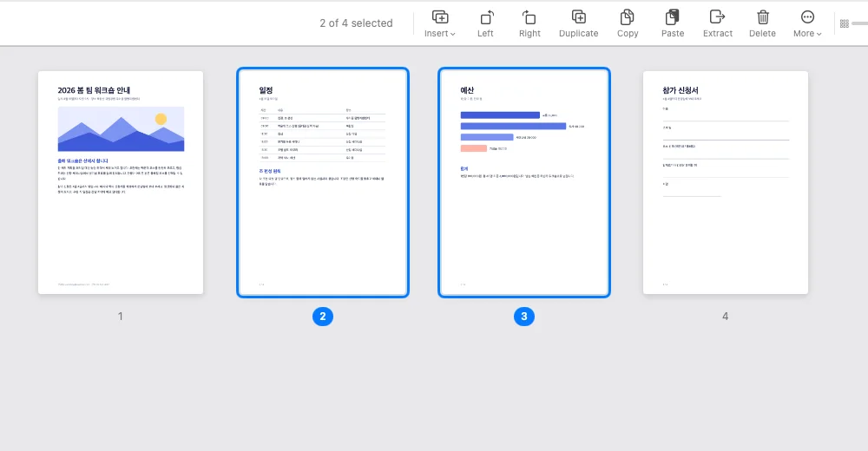
Task: Select page 4 application form thumbnail
Action: tap(725, 183)
